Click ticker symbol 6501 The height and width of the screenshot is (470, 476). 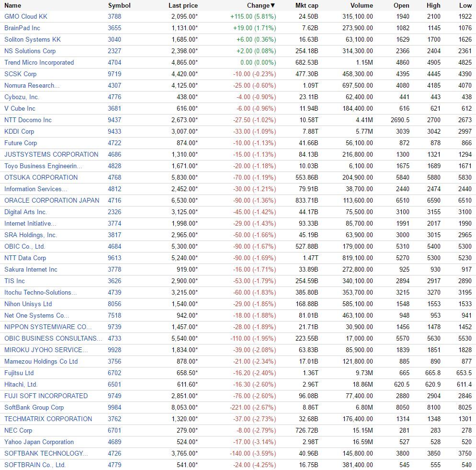click(114, 385)
